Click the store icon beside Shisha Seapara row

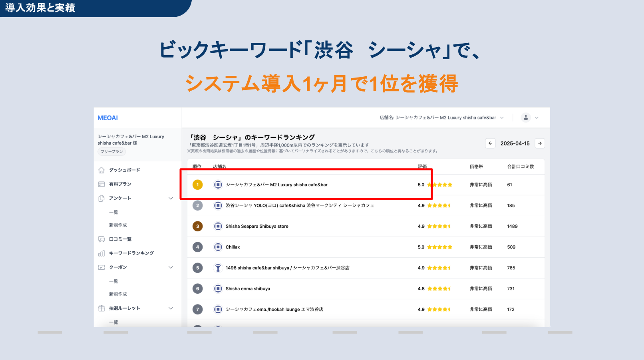218,226
